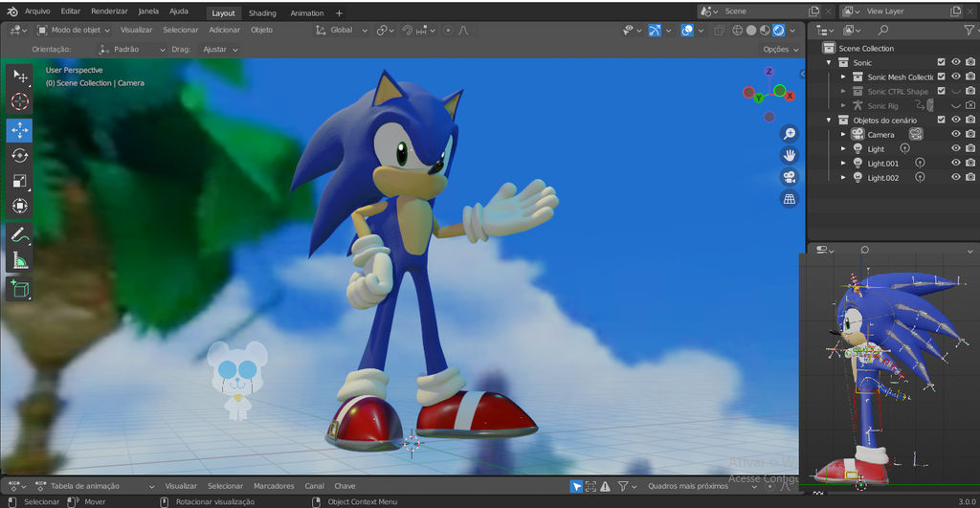Screen dimensions: 980x508
Task: Open Opções dropdown
Action: (x=781, y=50)
